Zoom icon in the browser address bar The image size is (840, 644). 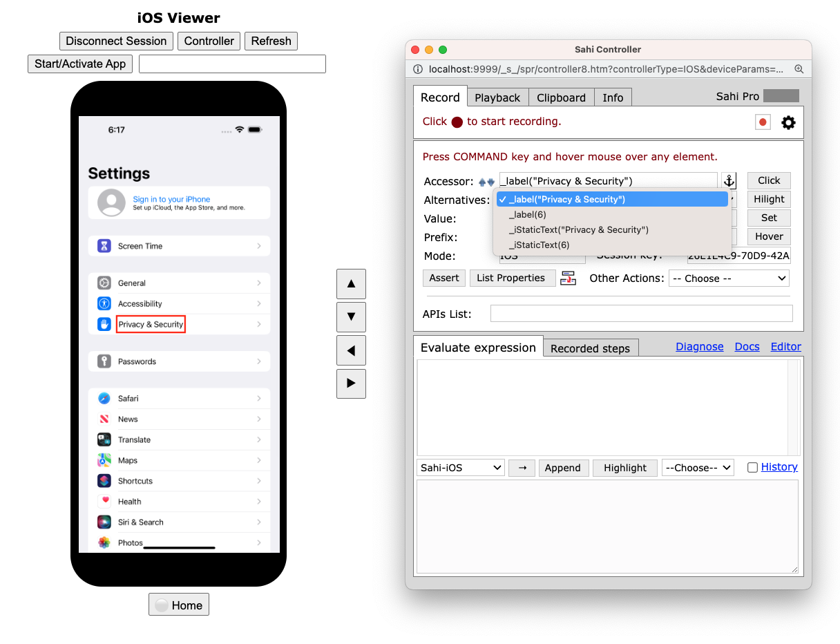click(799, 69)
